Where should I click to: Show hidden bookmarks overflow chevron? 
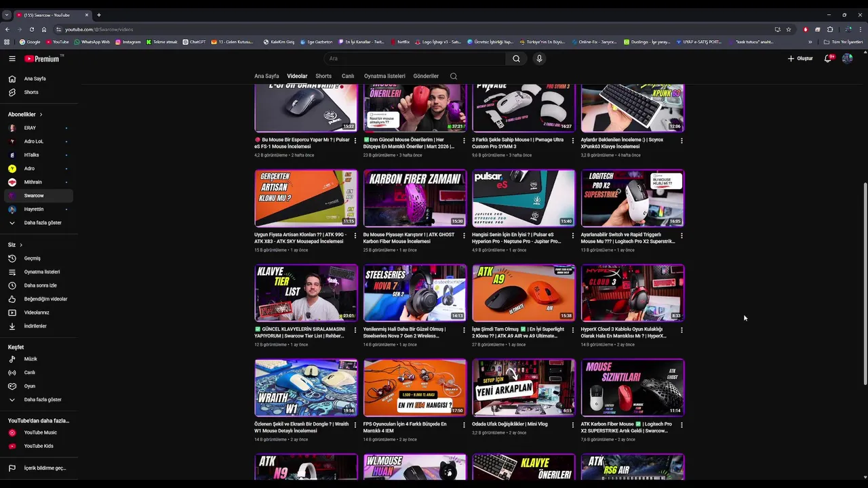[x=810, y=41]
